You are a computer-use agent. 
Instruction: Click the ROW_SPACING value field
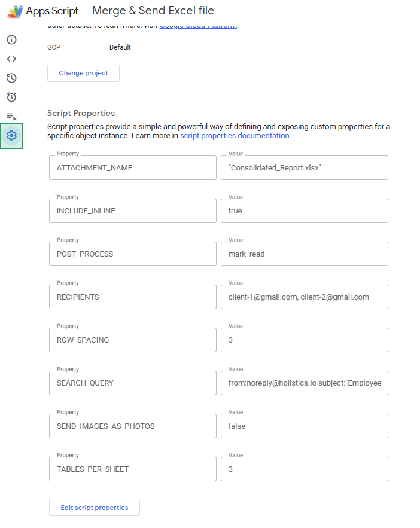pos(304,340)
